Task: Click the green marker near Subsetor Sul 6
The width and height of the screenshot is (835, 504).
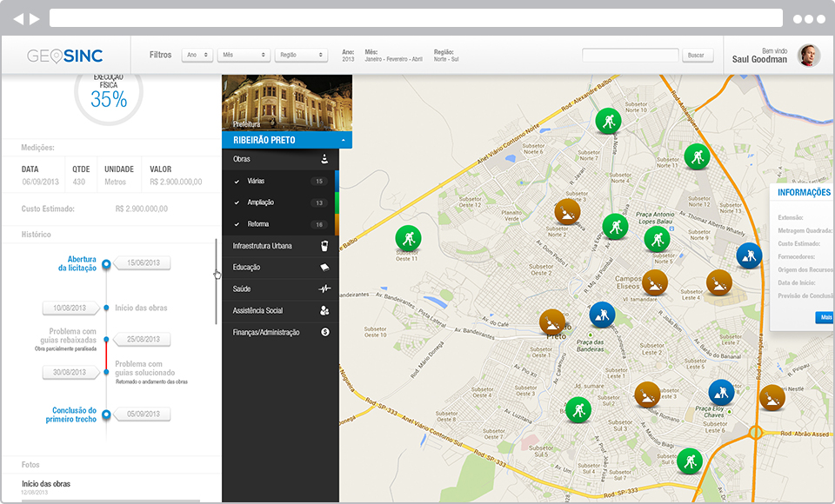Action: pos(690,461)
